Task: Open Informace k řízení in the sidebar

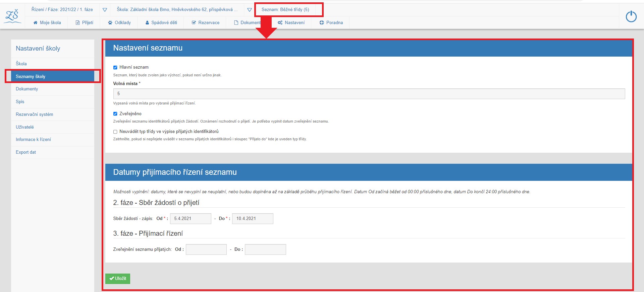Action: [x=53, y=140]
